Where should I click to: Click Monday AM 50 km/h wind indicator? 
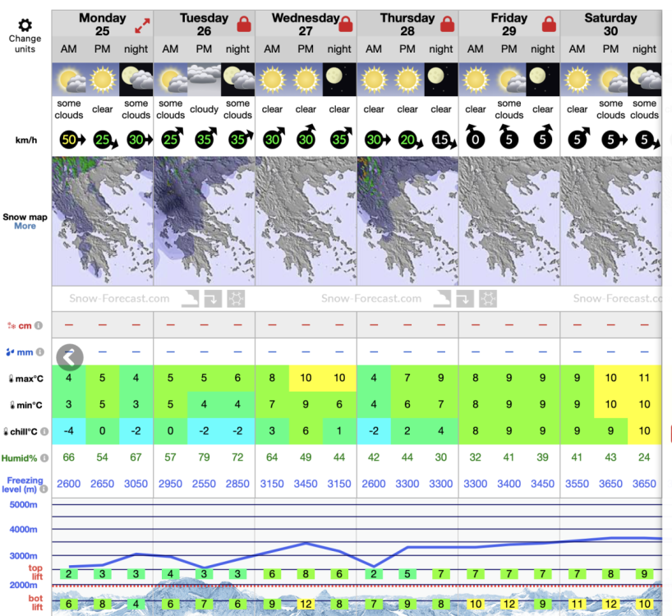pos(69,140)
